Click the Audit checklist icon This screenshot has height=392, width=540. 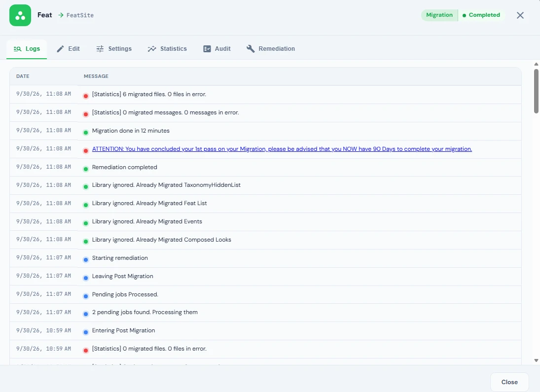pyautogui.click(x=207, y=49)
